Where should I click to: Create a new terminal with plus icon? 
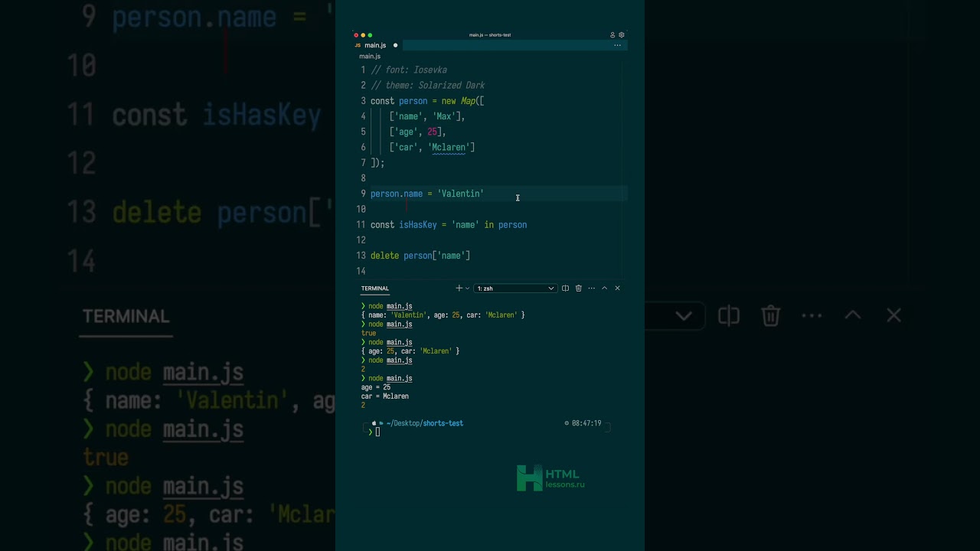coord(459,289)
